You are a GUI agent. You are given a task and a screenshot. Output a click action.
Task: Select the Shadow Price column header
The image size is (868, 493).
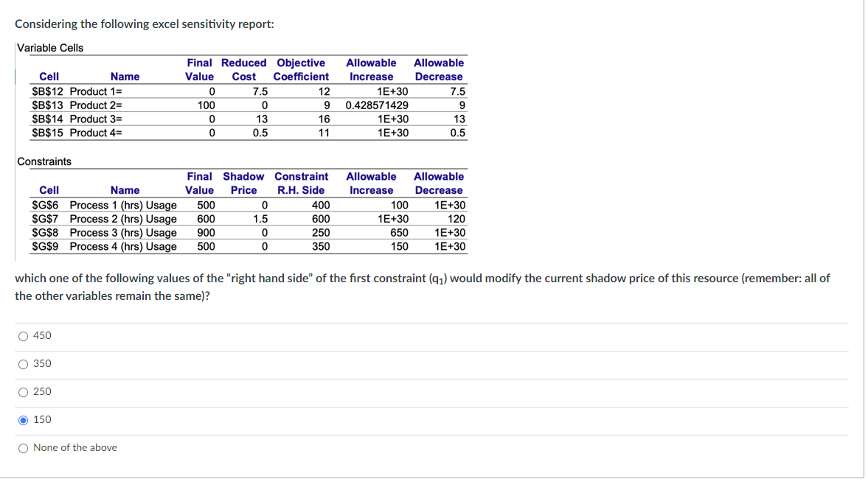point(243,183)
